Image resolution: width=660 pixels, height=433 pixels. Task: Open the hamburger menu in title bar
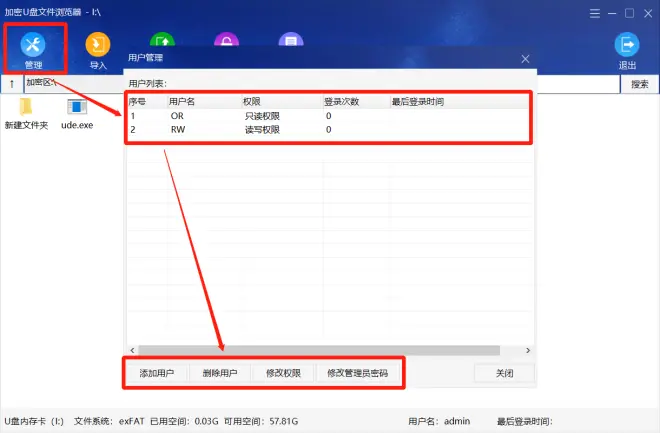tap(594, 13)
